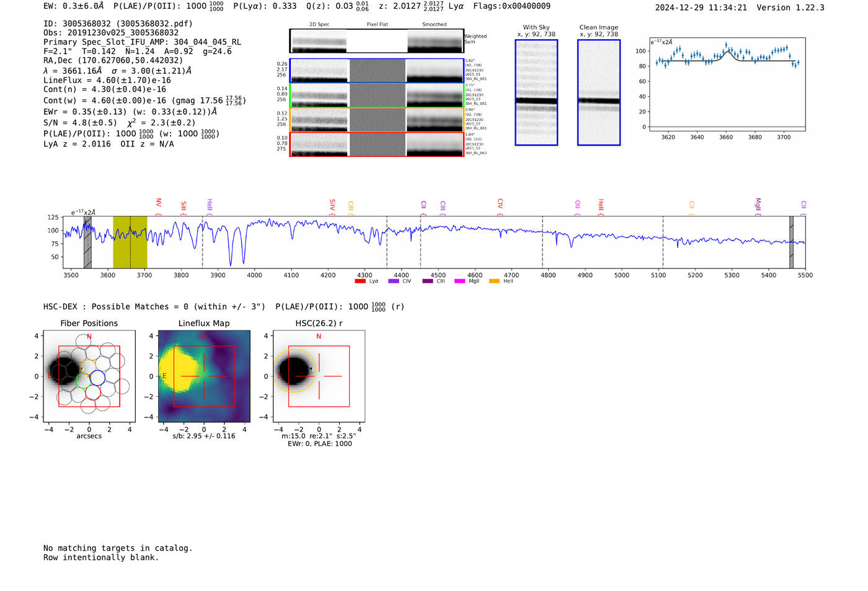Image resolution: width=868 pixels, height=591 pixels.
Task: Select the 'EWr: 0, PLAE: 1000' caption
Action: coord(319,444)
